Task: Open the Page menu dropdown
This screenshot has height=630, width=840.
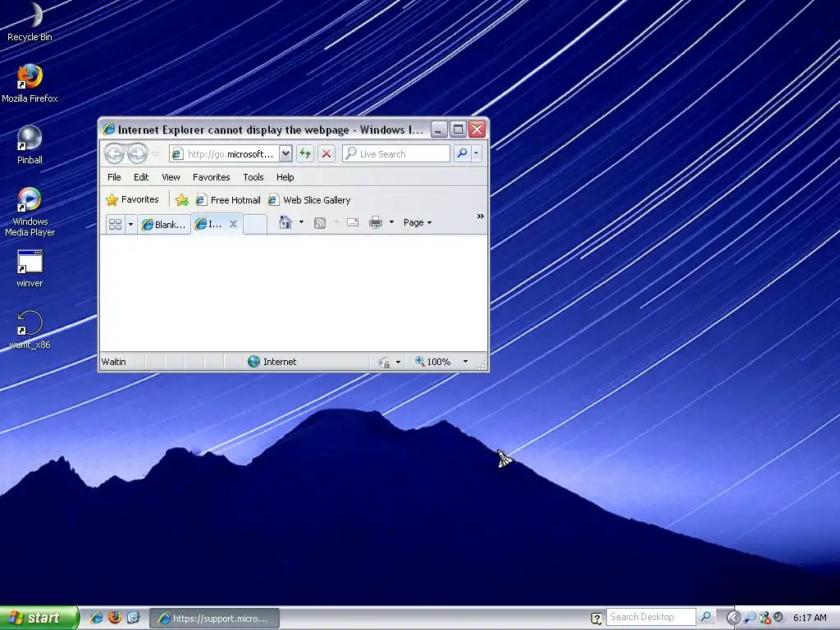Action: 418,222
